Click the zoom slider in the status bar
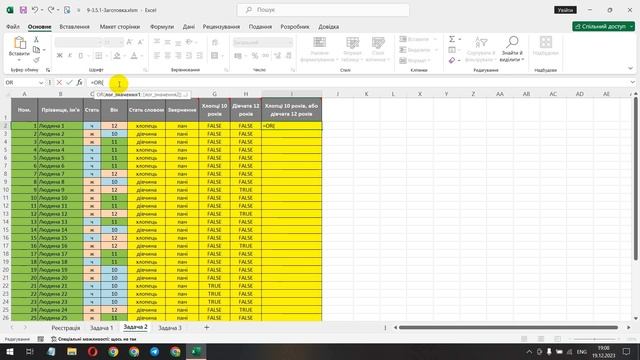 595,339
